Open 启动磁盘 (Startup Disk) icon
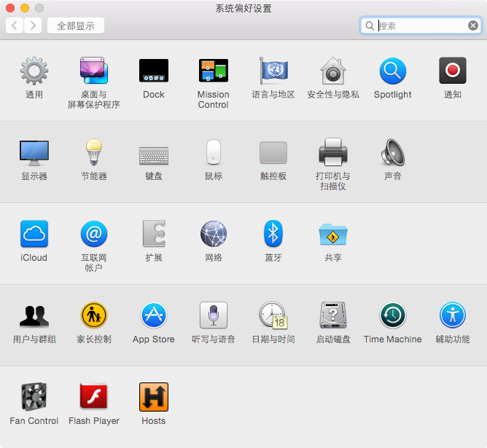Image resolution: width=487 pixels, height=448 pixels. [x=333, y=315]
